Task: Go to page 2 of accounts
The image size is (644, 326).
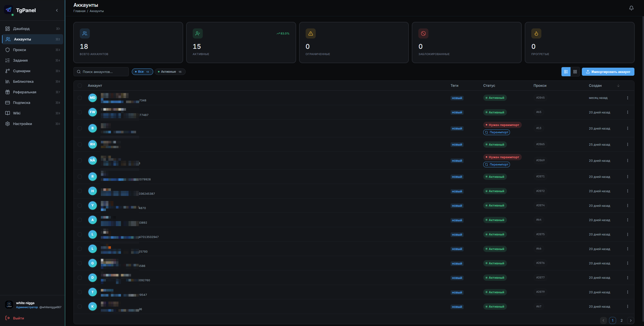Action: (622, 320)
